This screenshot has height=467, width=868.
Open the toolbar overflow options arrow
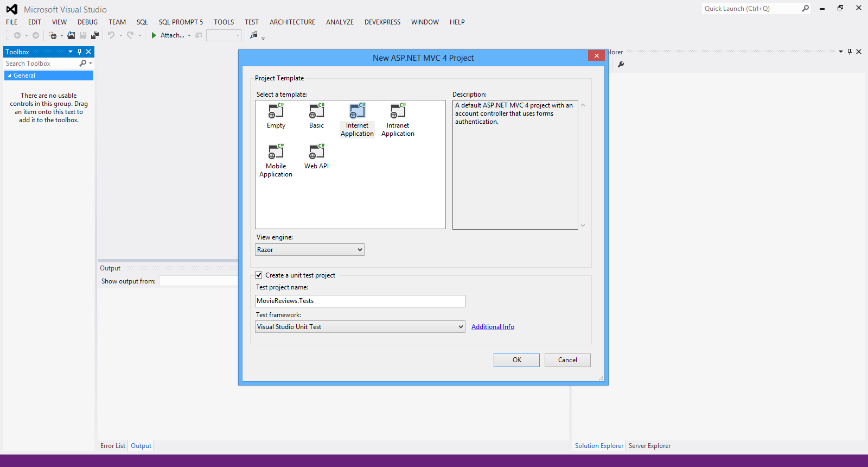click(x=263, y=38)
